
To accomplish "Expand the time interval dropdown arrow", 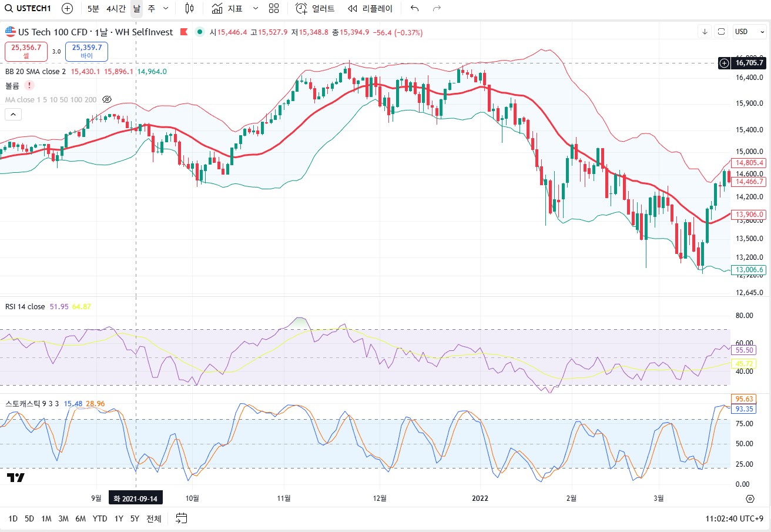I will pyautogui.click(x=165, y=8).
